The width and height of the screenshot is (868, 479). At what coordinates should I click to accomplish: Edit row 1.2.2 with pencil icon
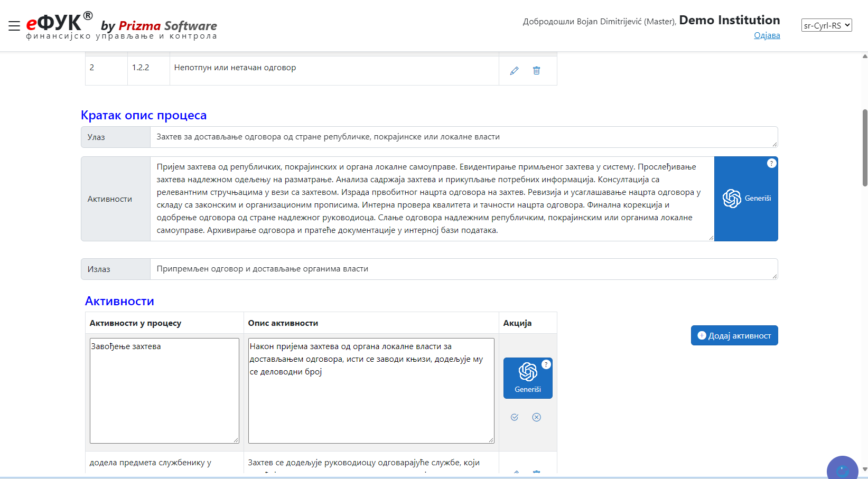(x=514, y=71)
